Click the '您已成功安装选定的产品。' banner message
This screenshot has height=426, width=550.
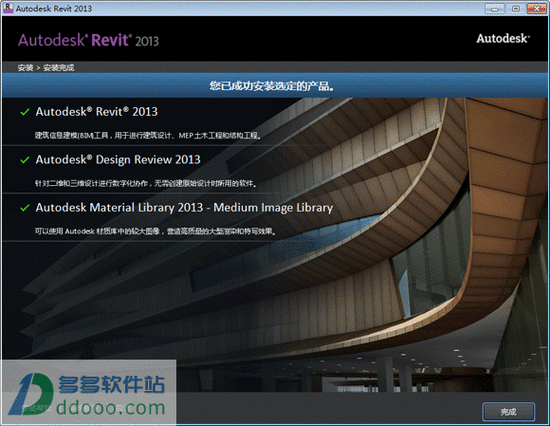[272, 86]
